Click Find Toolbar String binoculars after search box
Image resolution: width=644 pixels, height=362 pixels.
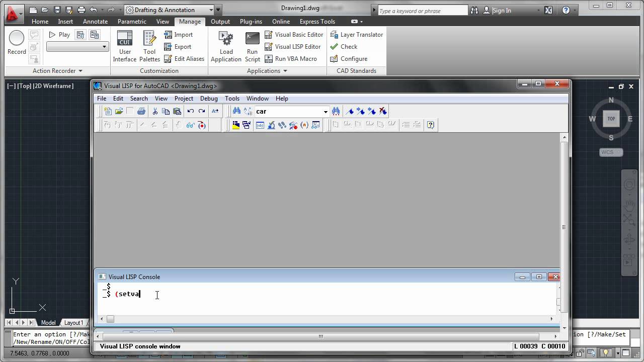(336, 111)
